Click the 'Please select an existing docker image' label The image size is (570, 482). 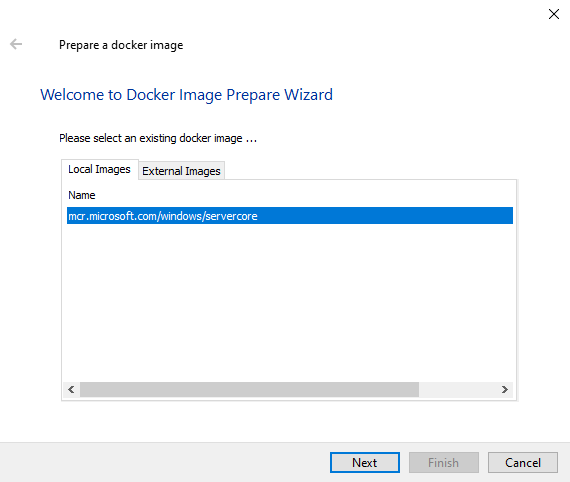(x=158, y=138)
